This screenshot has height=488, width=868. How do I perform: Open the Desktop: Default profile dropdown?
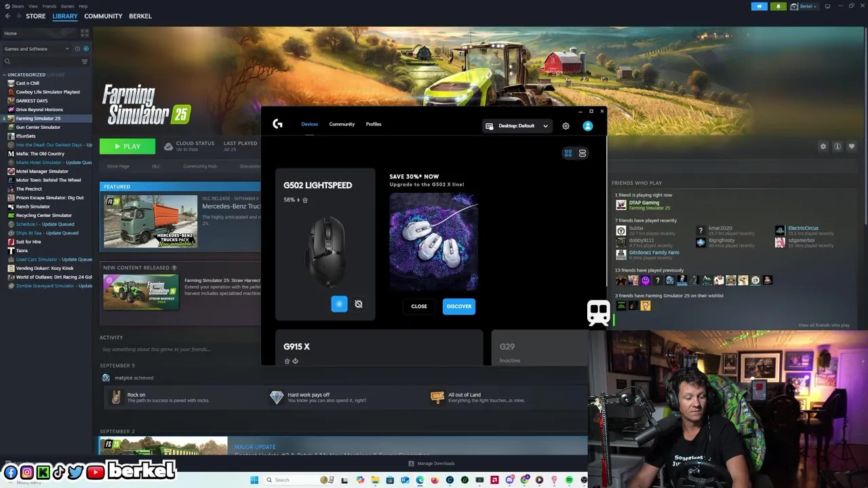tap(517, 126)
